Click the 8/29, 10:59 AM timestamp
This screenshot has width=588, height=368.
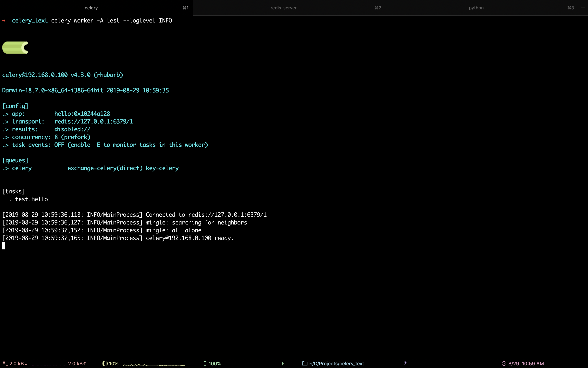click(x=526, y=363)
